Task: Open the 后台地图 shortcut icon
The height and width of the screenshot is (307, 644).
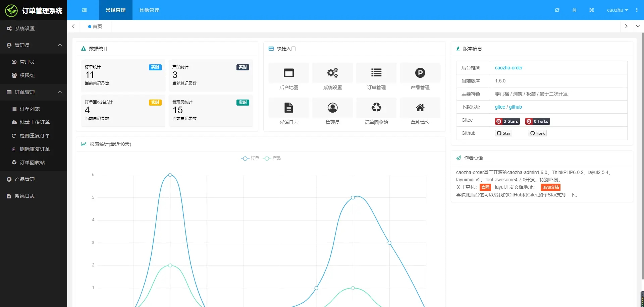Action: pyautogui.click(x=288, y=73)
